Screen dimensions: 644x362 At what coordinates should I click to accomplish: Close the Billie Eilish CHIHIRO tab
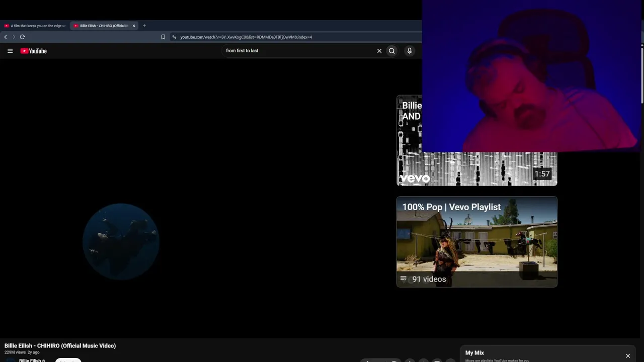134,26
